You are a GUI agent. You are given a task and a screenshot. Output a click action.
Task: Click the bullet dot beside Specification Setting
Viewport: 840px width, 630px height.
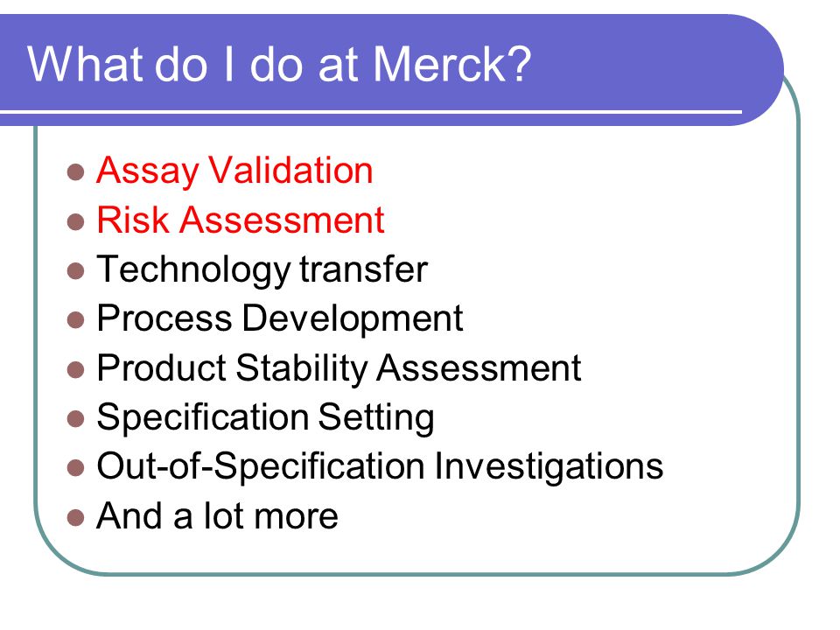coord(75,419)
